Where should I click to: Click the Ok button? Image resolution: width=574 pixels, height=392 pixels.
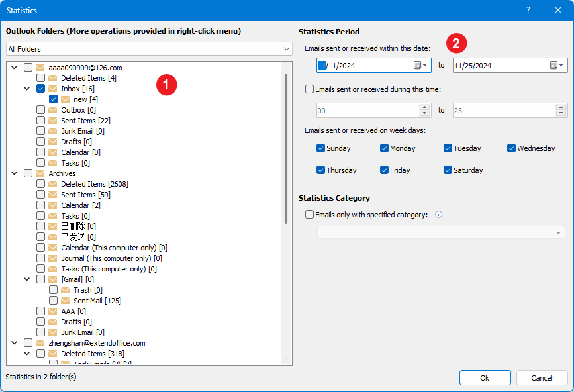485,377
